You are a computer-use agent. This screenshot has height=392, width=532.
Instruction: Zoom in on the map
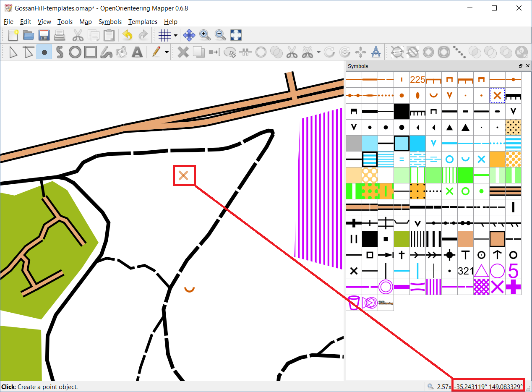pos(205,35)
